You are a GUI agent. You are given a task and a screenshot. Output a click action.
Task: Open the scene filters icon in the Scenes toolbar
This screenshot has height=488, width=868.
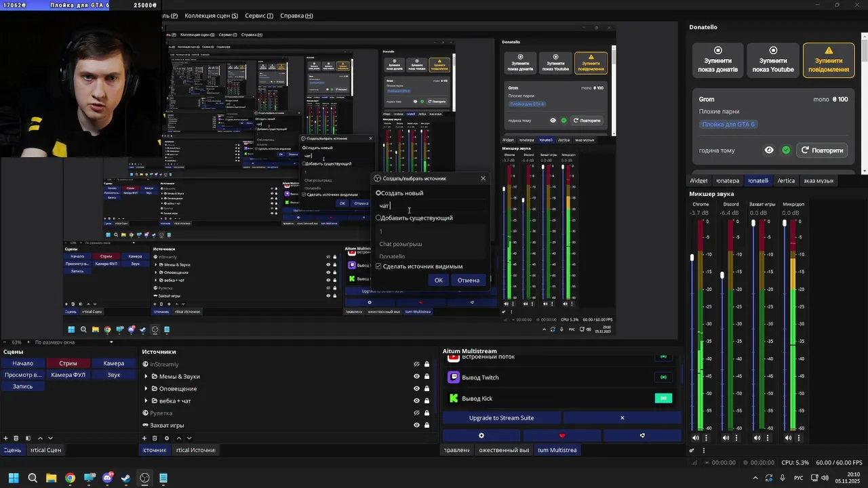(28, 439)
